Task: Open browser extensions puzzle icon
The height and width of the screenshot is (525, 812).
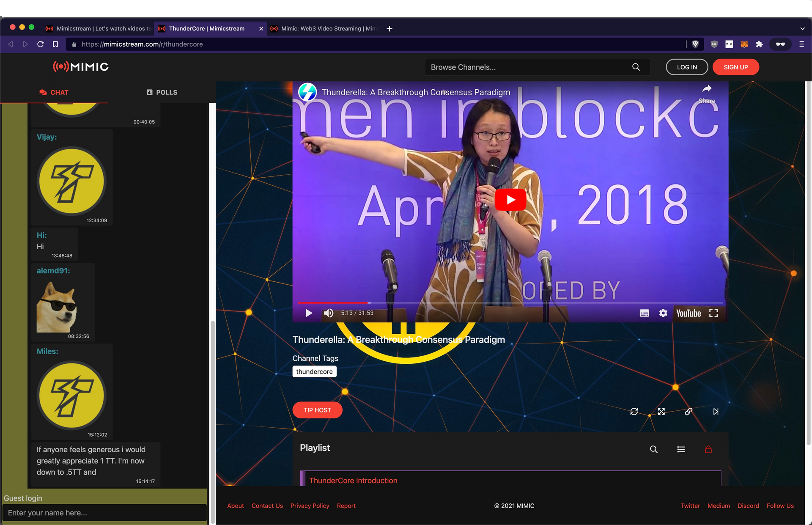Action: click(x=759, y=44)
